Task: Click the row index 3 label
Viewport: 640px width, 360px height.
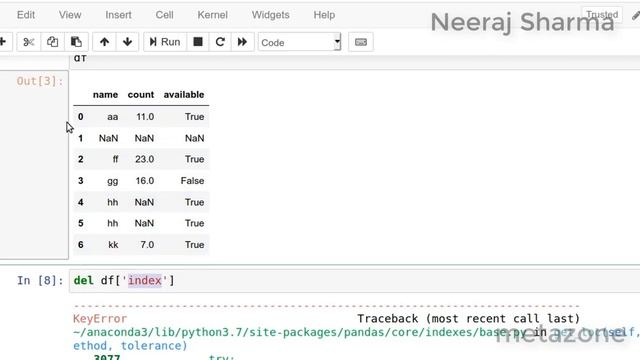Action: (x=80, y=181)
